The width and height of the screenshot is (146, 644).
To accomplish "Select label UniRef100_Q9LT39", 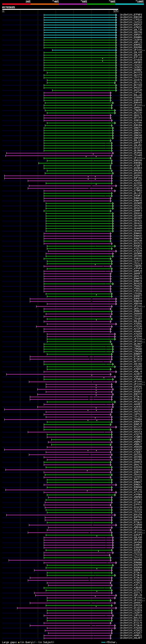I will 131,30.
